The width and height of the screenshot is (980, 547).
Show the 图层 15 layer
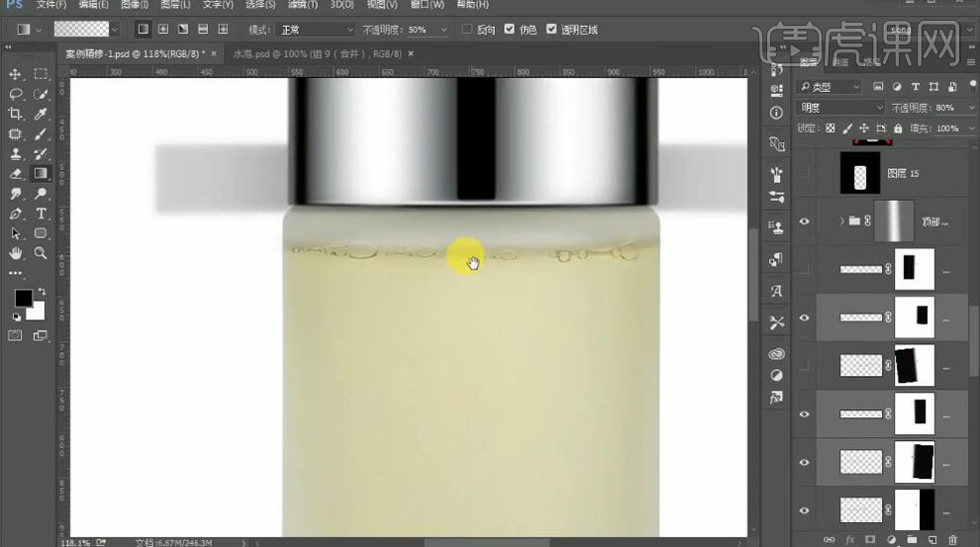(805, 173)
